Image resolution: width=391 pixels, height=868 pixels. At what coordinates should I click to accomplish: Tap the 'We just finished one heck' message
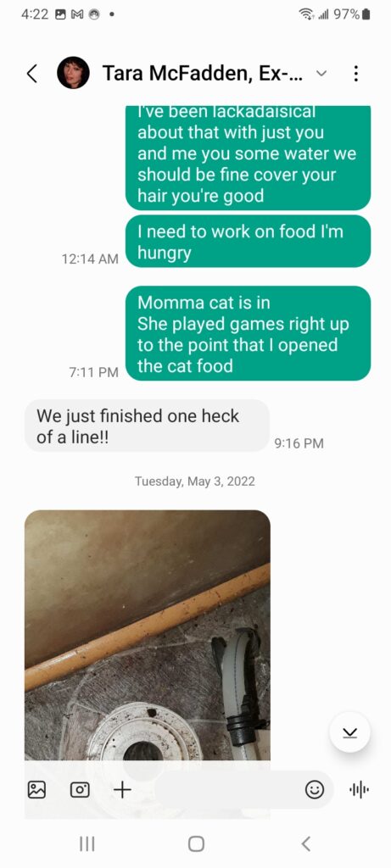148,426
